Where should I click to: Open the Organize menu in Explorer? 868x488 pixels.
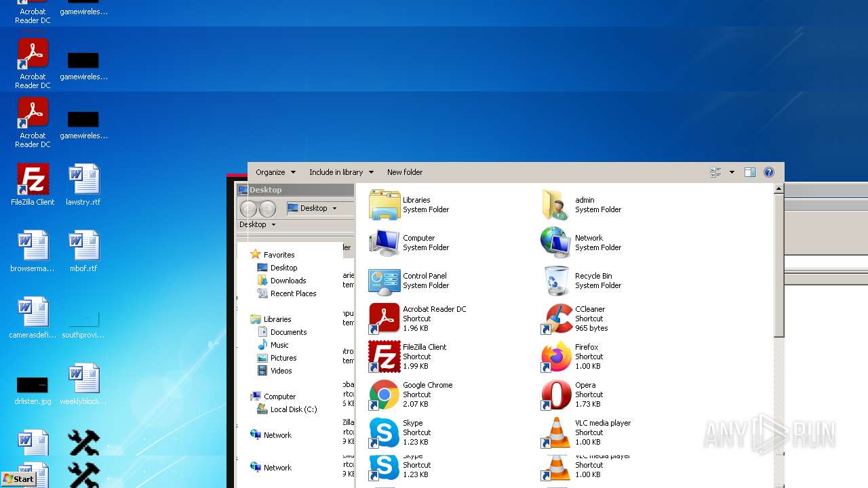[275, 172]
